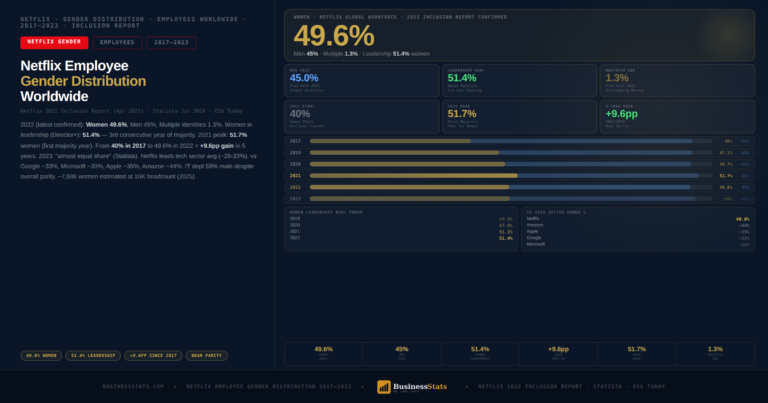The height and width of the screenshot is (403, 768).
Task: Click the 51.7% stat in bottom summary strip
Action: 637,354
